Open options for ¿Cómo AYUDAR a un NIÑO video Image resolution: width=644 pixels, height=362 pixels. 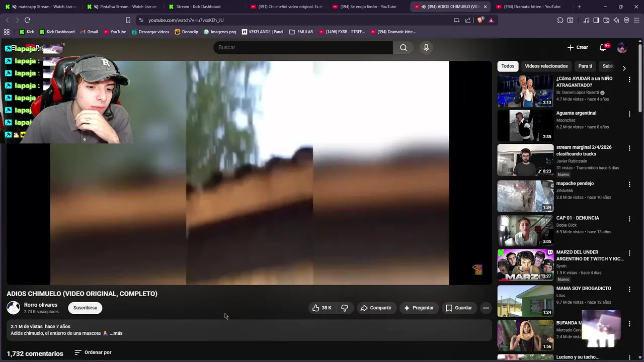629,79
